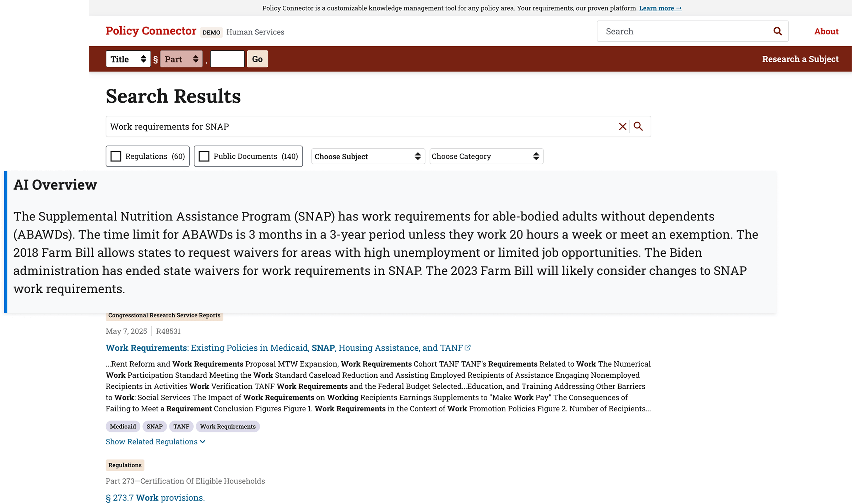
Task: Click Part 273—Certification Of Eligible Households text
Action: (185, 481)
